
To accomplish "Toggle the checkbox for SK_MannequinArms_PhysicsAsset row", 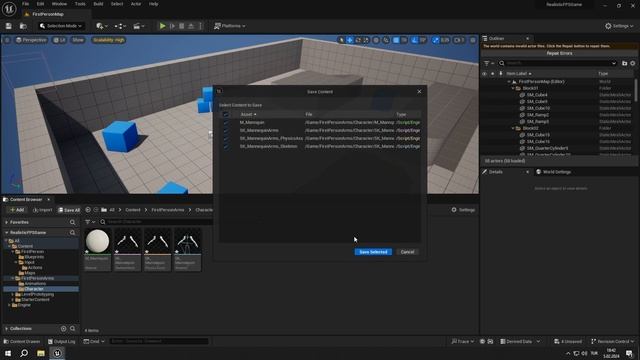I will tap(226, 138).
